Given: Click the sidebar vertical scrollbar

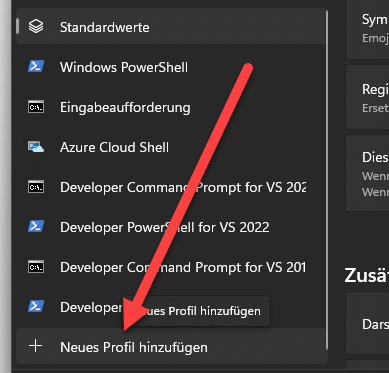Looking at the screenshot, I should (x=327, y=180).
